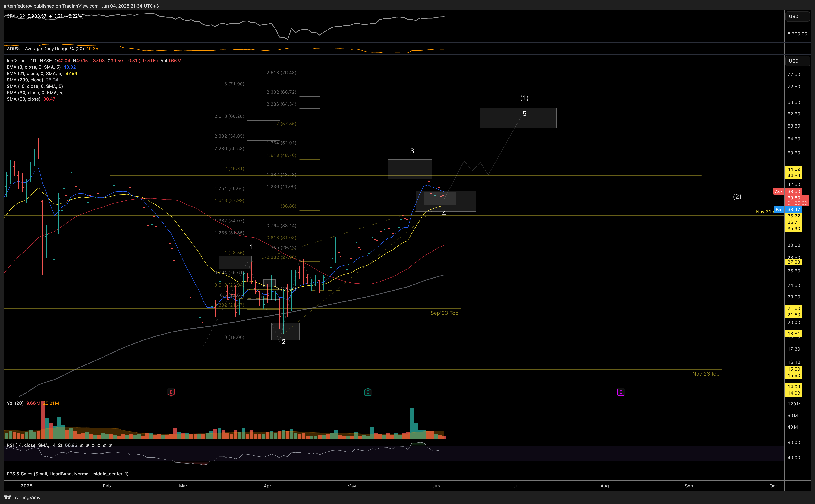The width and height of the screenshot is (815, 504).
Task: Click the bar countdown timer 01:25:39
Action: click(797, 203)
